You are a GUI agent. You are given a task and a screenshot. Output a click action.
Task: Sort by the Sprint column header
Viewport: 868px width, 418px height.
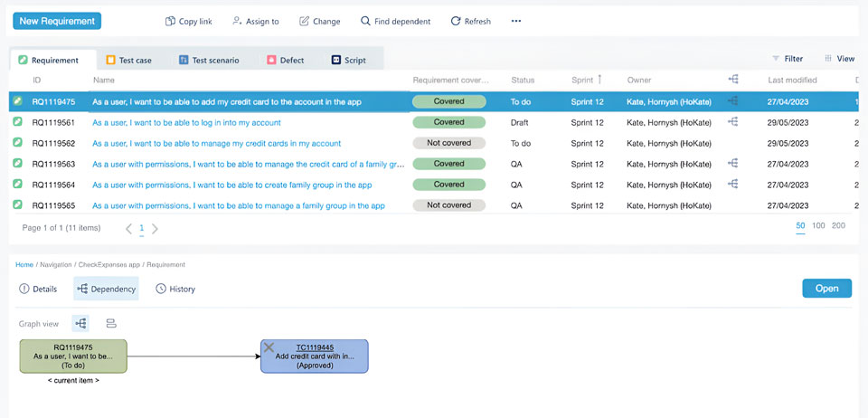581,81
